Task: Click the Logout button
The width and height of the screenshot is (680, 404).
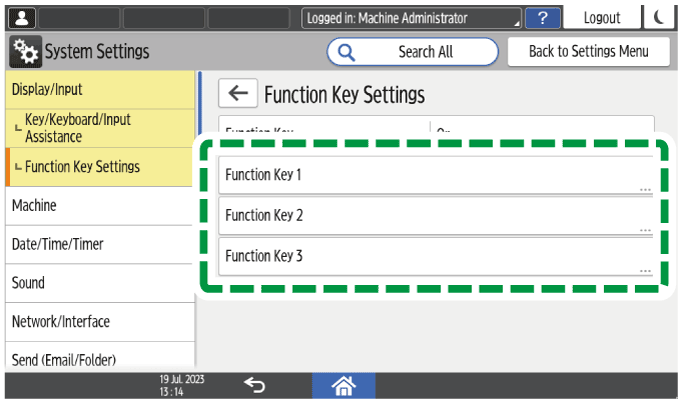Action: (601, 17)
